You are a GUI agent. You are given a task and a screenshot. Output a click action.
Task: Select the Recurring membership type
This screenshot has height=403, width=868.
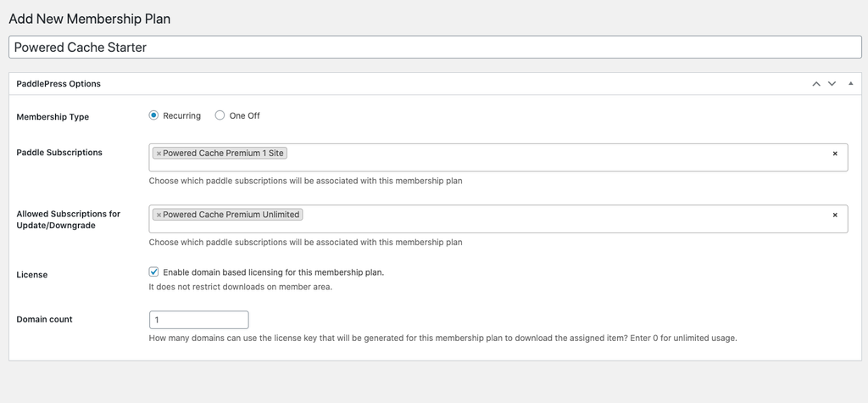pyautogui.click(x=154, y=115)
